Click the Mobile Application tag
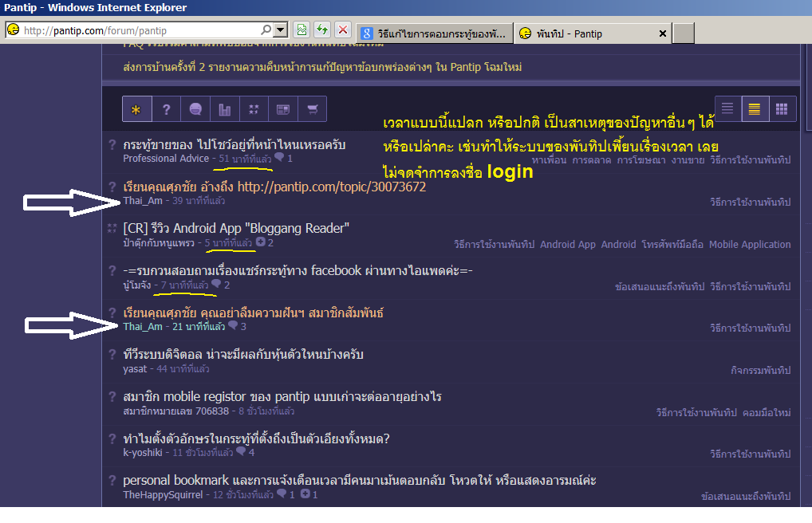812x523 pixels. [x=750, y=245]
